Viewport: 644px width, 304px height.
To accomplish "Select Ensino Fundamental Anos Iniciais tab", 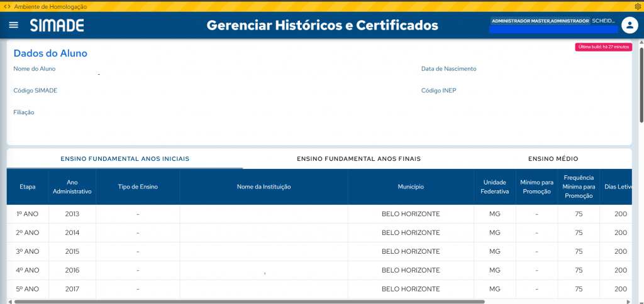I will click(125, 159).
